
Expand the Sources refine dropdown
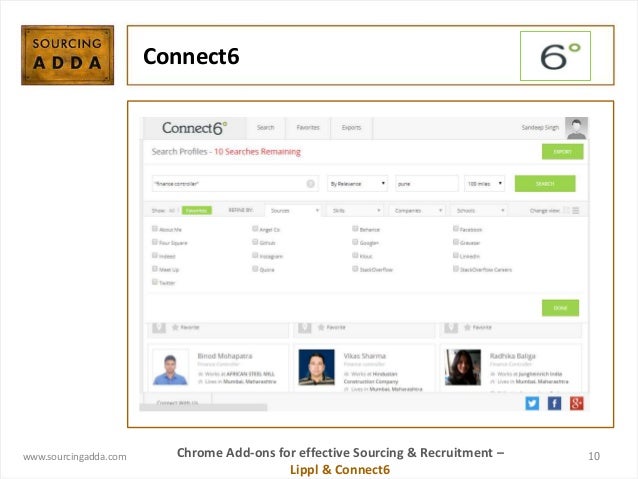pyautogui.click(x=293, y=210)
